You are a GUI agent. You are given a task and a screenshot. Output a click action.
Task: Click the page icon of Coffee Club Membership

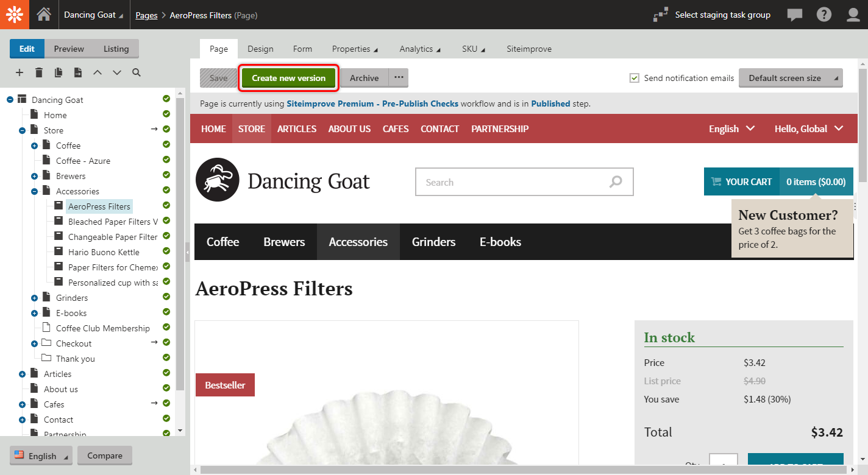46,328
